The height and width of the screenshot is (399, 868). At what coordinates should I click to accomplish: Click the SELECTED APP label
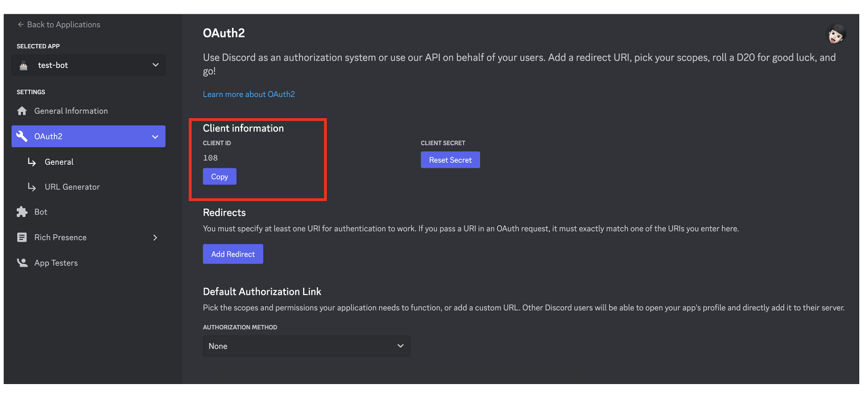[38, 46]
